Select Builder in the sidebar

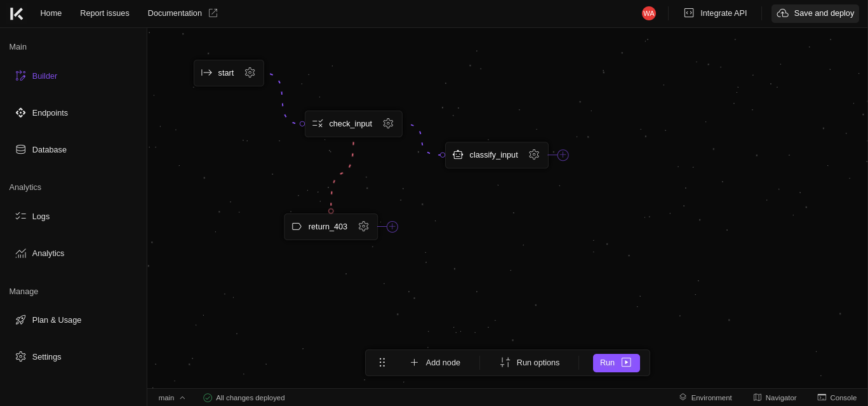click(44, 76)
